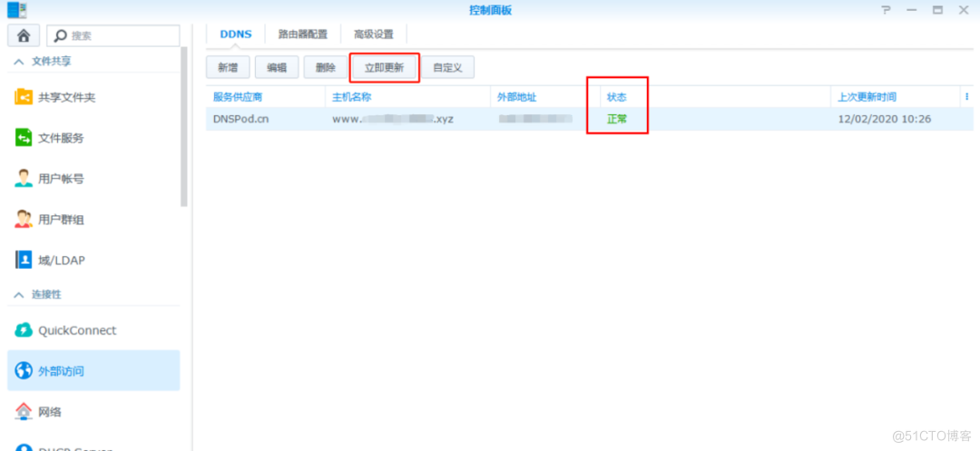Switch to Advanced Settings (高级设置) tab

(x=373, y=34)
